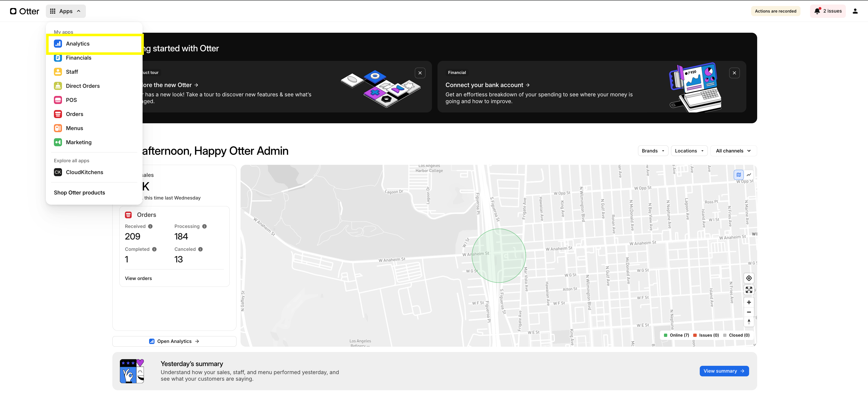Viewport: 868px width, 396px height.
Task: Expand the Brands dropdown
Action: tap(653, 151)
